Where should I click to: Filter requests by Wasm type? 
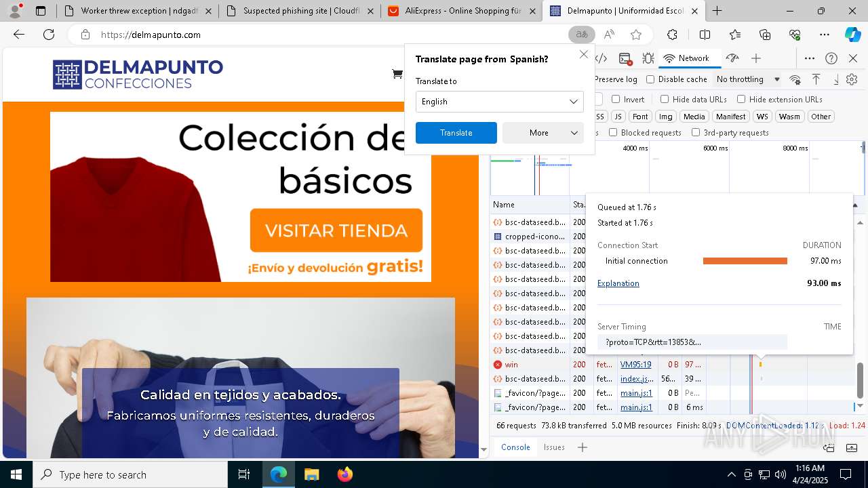(789, 117)
